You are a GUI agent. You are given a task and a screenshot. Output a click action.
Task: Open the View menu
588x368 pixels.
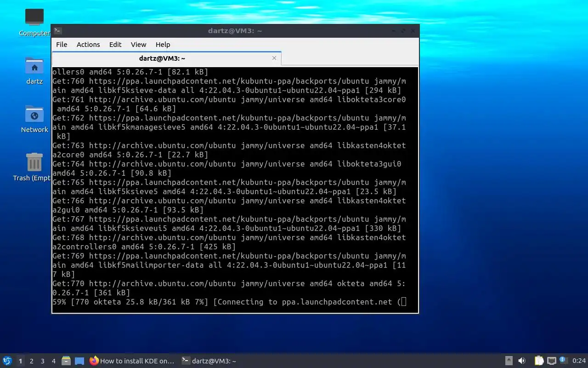click(138, 45)
